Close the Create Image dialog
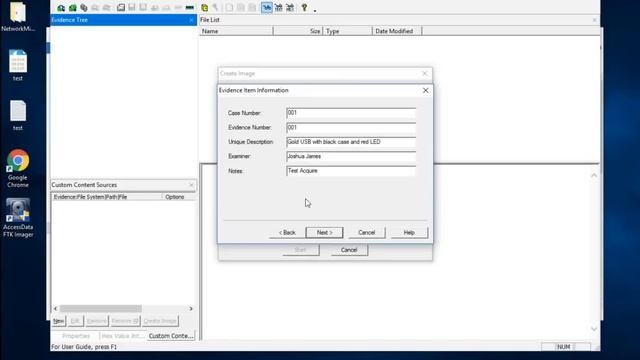 [x=424, y=73]
